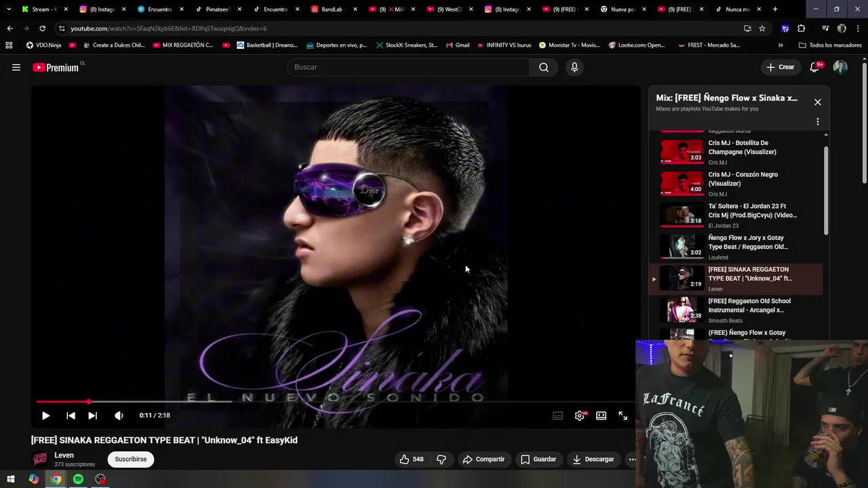The image size is (868, 488).
Task: Open Windows Start menu
Action: click(x=12, y=479)
